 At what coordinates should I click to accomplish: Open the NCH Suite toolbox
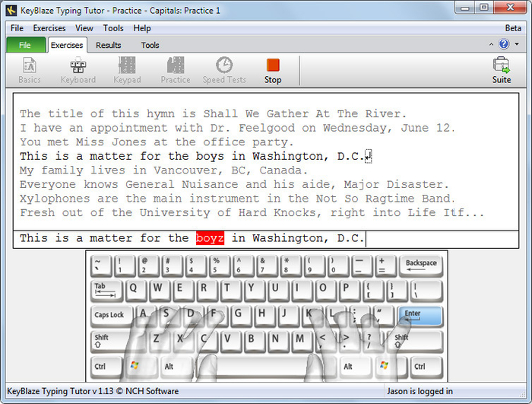tap(502, 70)
